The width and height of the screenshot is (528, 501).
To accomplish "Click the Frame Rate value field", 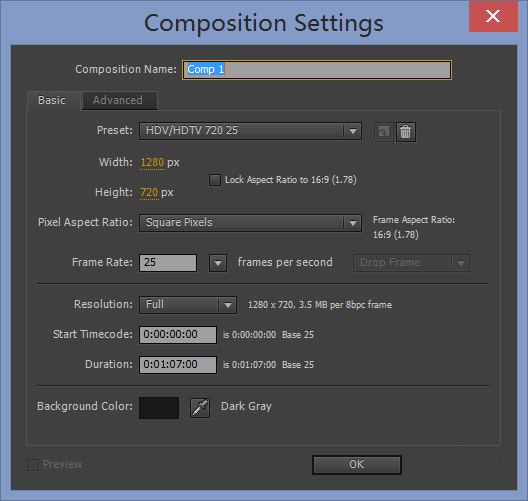I will [x=168, y=263].
